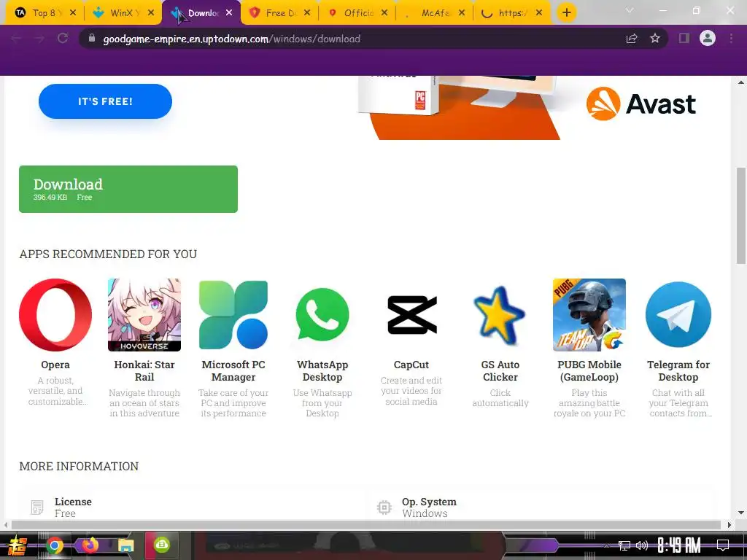Click the "MORE INFORMATION" heading

pos(79,466)
